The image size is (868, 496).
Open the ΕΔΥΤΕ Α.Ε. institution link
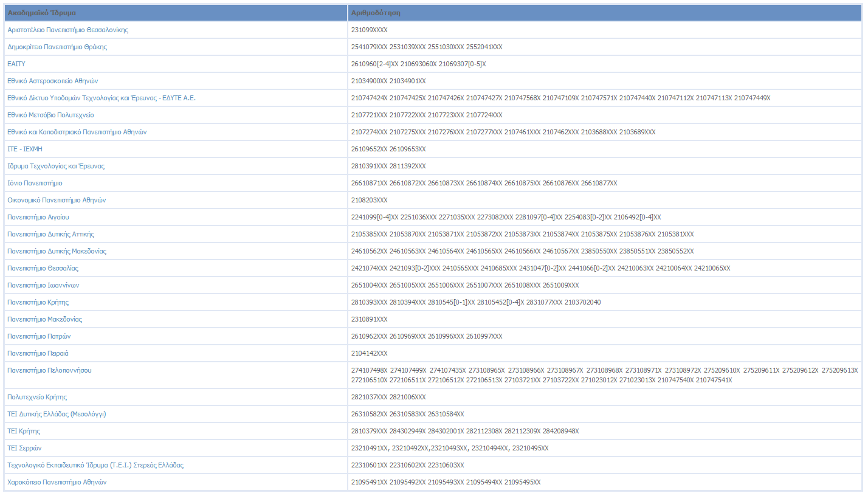tap(102, 98)
